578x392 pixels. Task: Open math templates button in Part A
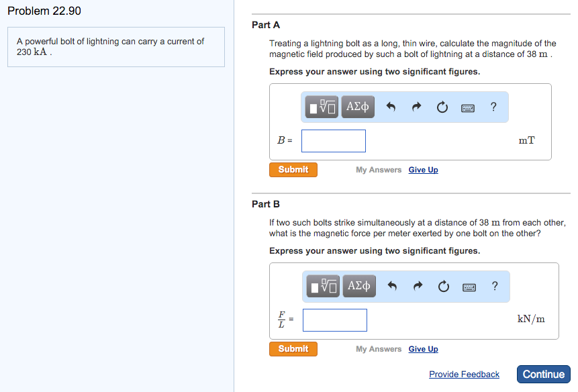coord(323,107)
